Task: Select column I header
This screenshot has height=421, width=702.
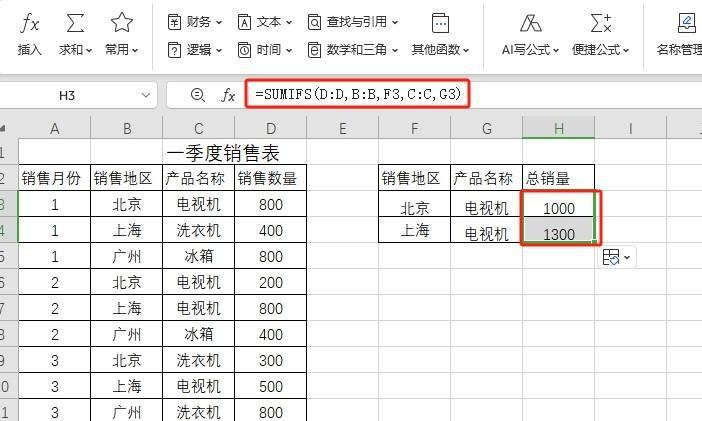Action: pos(631,129)
